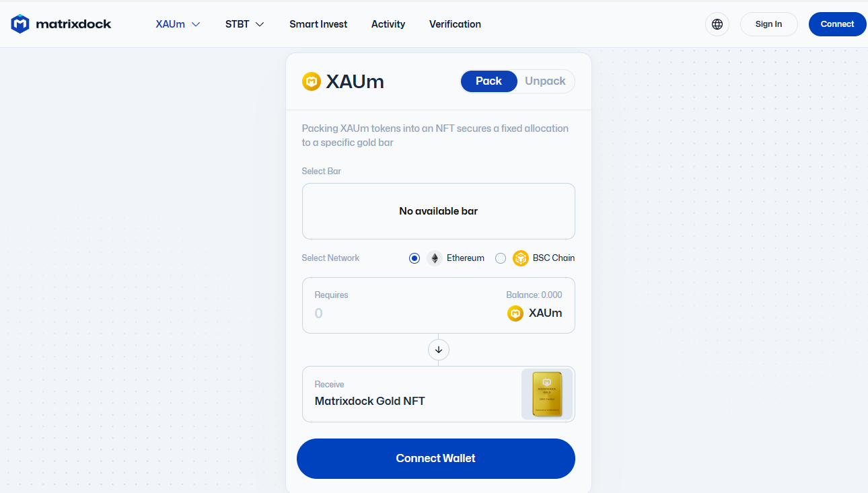Screen dimensions: 868x493
Task: Click the BSC Chain logo icon
Action: [521, 258]
